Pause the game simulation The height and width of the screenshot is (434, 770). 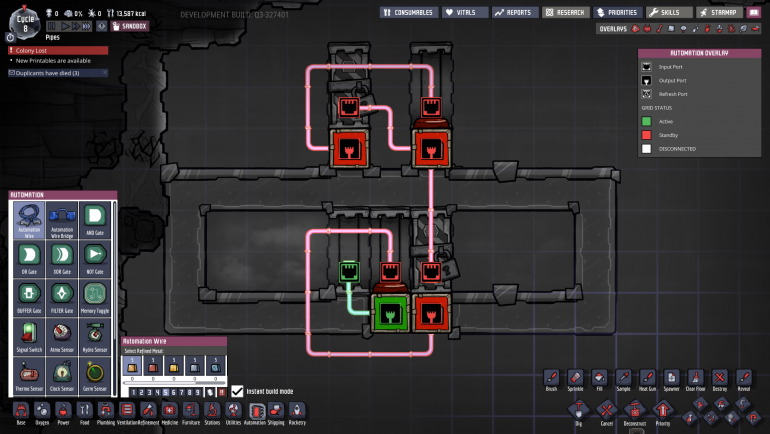coord(52,26)
